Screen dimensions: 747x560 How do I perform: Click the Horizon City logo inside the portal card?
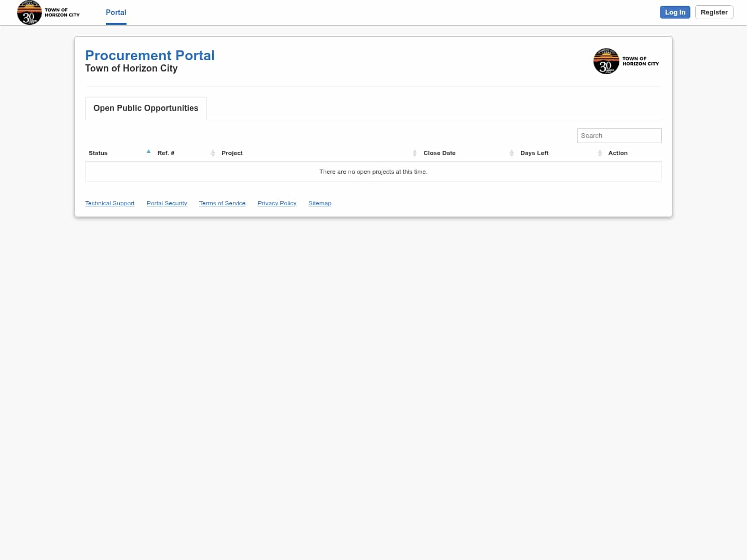coord(626,61)
